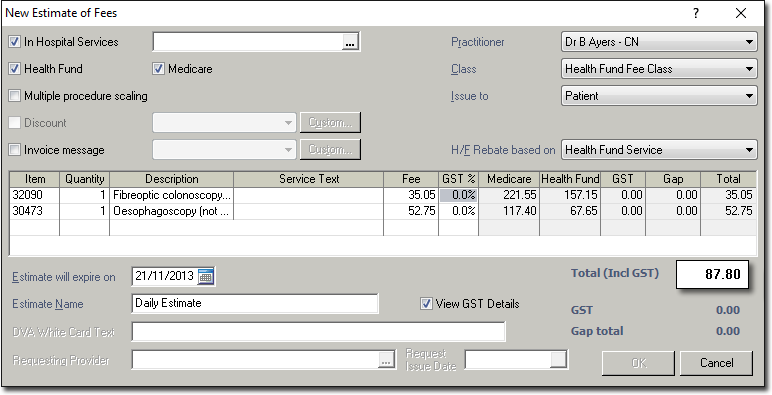Uncheck View GST Details
The width and height of the screenshot is (772, 395).
(x=426, y=304)
